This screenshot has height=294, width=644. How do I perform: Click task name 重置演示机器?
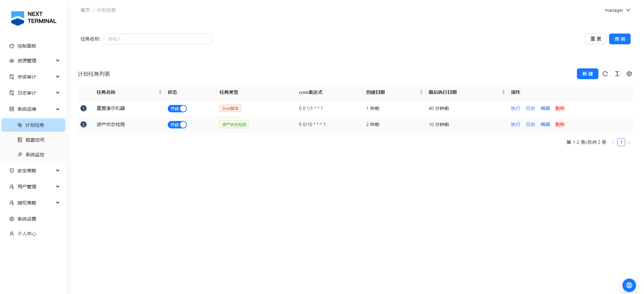[x=111, y=108]
